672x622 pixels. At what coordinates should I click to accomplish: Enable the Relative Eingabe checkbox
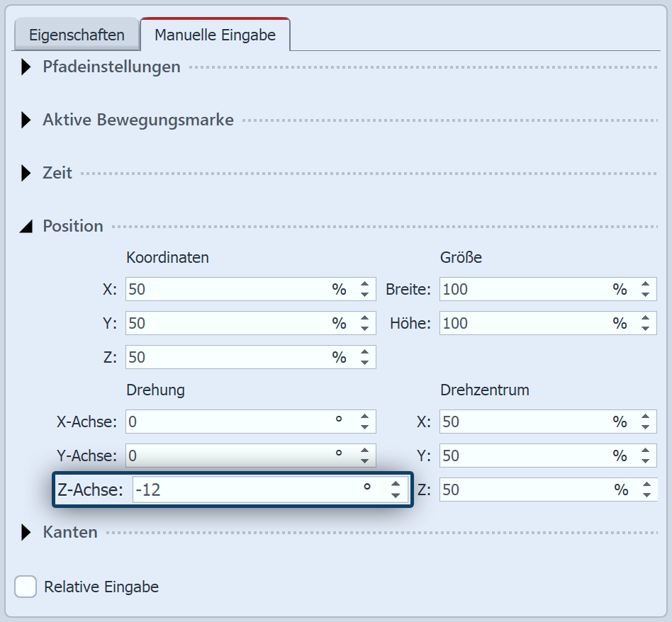tap(26, 587)
